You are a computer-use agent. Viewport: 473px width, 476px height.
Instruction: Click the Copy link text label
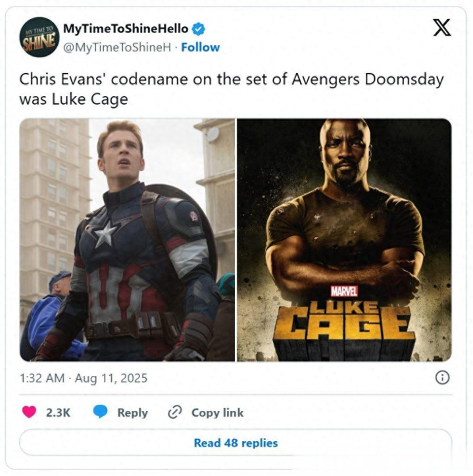[218, 413]
